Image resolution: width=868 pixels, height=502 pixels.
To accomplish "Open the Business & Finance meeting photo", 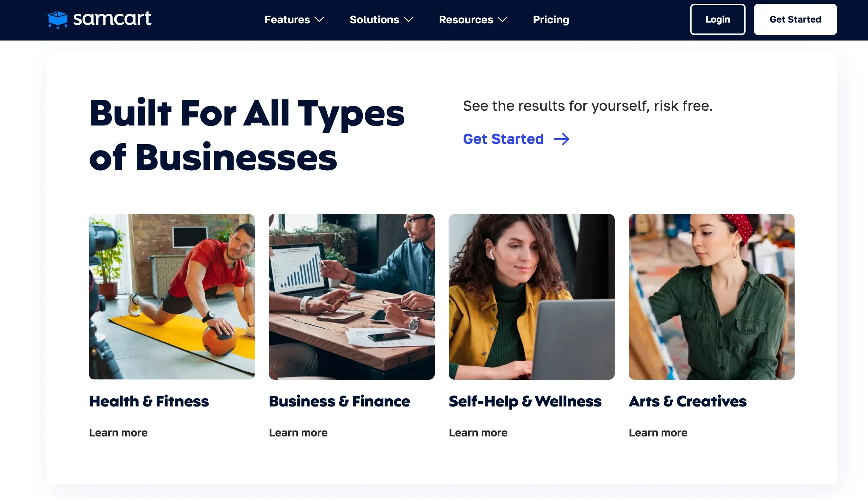I will point(352,297).
